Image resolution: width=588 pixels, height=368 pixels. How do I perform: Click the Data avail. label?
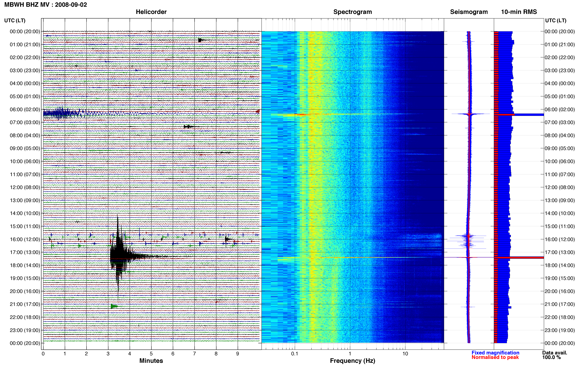point(555,353)
